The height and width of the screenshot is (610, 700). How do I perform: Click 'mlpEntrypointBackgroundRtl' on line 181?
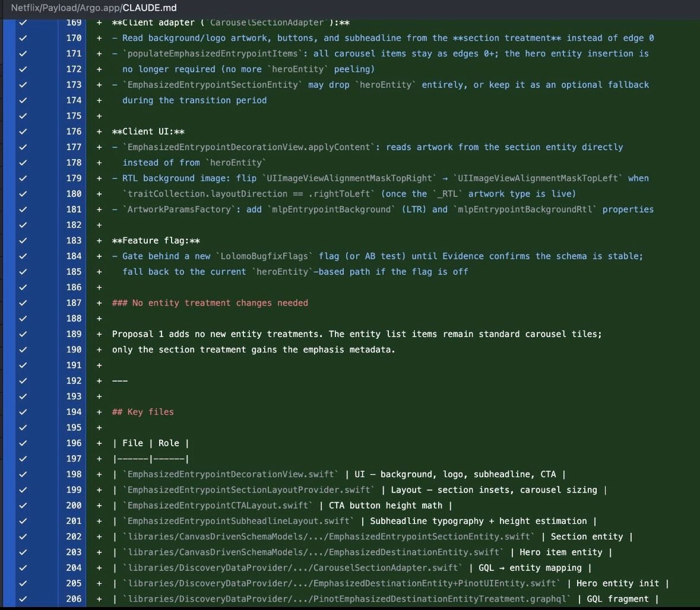(x=524, y=209)
